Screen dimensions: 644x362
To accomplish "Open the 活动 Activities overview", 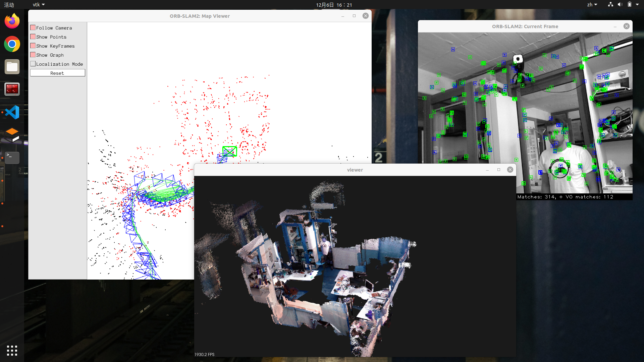I will pyautogui.click(x=9, y=5).
